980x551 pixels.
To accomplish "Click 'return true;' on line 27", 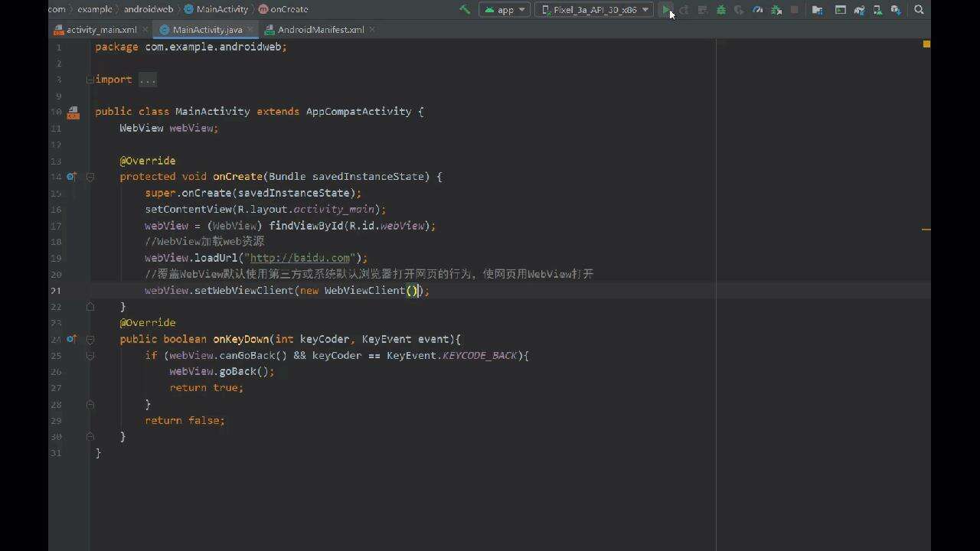I will click(x=207, y=388).
